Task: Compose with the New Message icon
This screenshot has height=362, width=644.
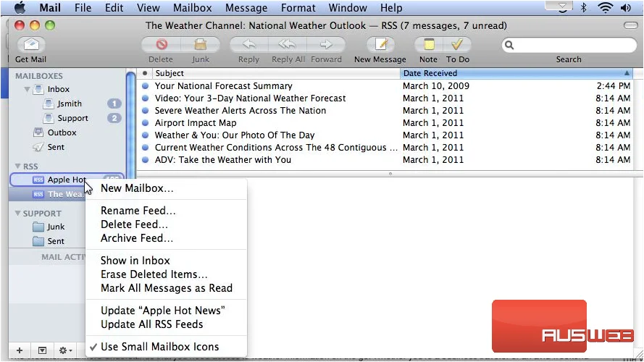Action: coord(381,44)
